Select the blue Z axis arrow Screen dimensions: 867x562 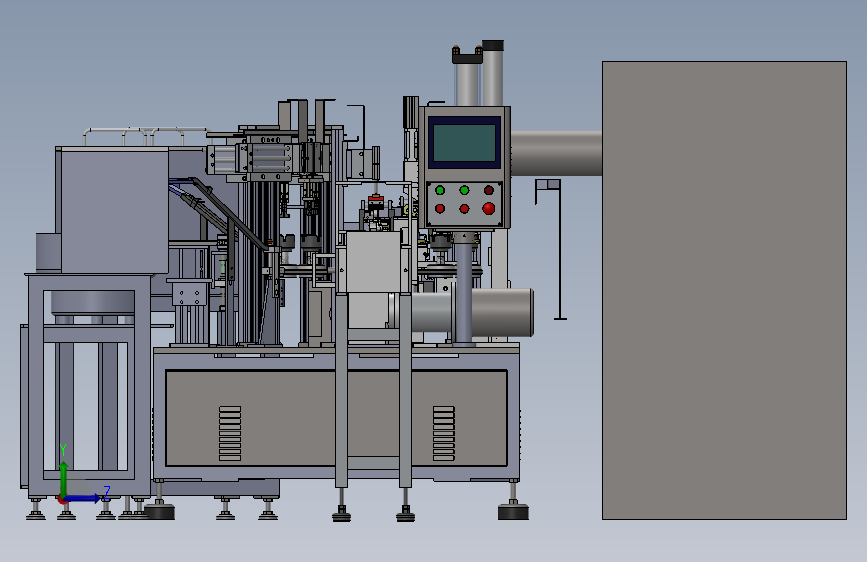click(83, 498)
